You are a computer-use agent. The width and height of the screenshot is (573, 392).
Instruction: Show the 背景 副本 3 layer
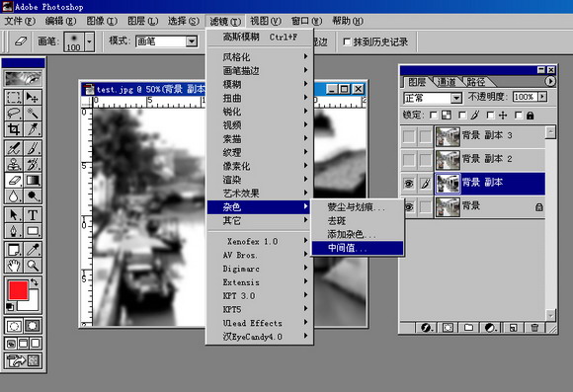(x=409, y=136)
